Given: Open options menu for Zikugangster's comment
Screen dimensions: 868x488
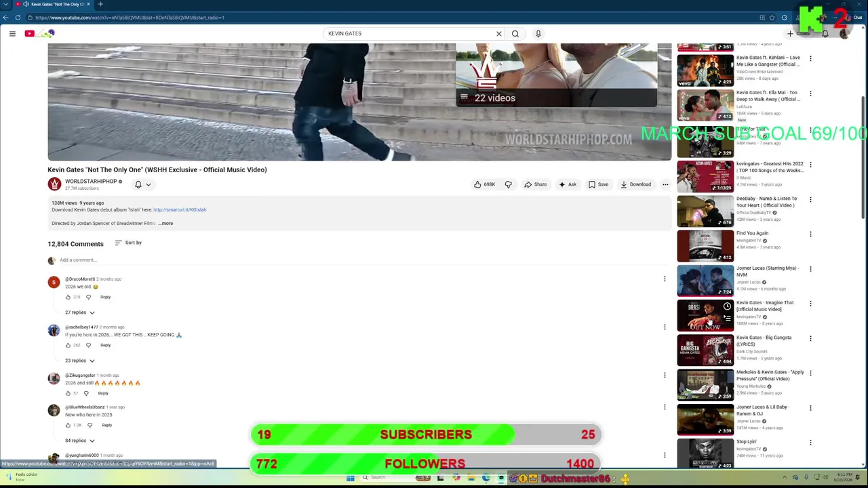Looking at the screenshot, I should 665,375.
